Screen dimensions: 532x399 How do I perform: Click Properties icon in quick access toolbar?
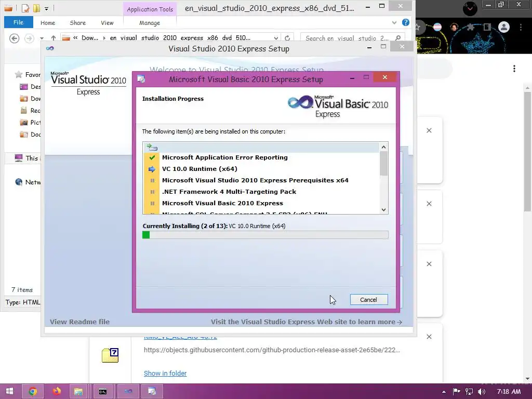[25, 8]
